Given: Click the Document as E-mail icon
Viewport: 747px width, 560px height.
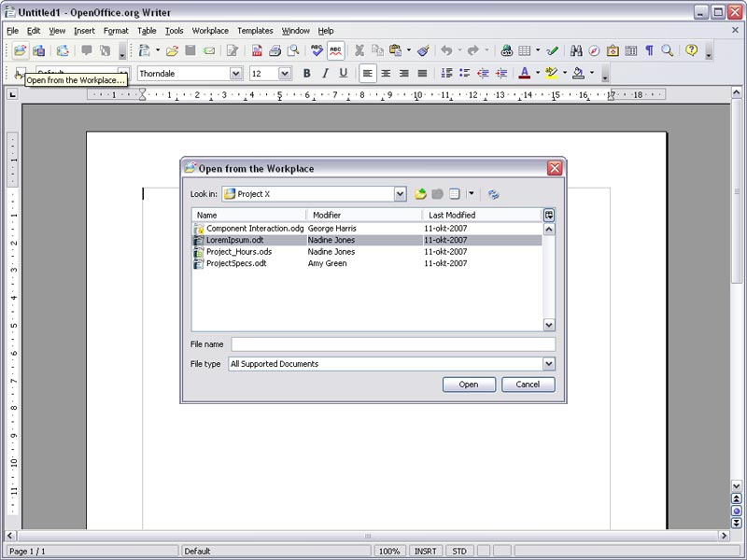Looking at the screenshot, I should (208, 50).
